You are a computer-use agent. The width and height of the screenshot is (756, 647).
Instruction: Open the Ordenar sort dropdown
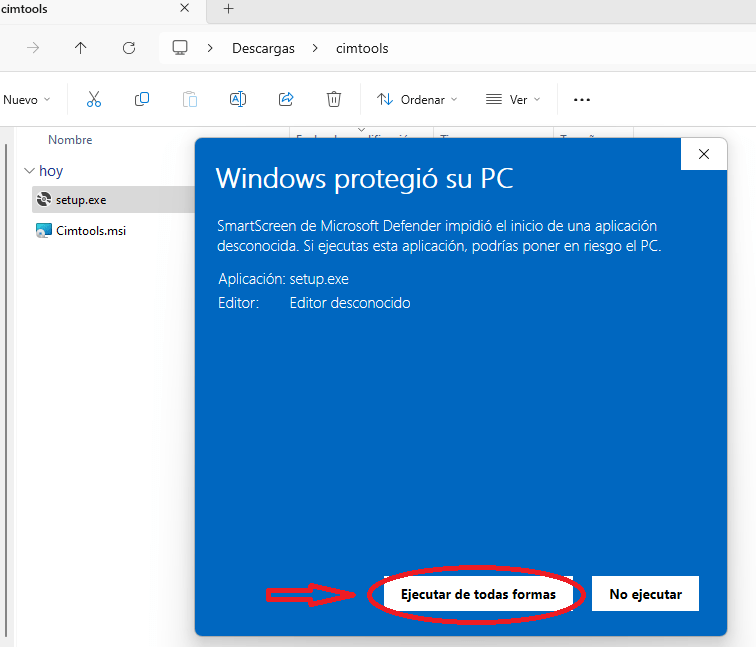tap(417, 100)
